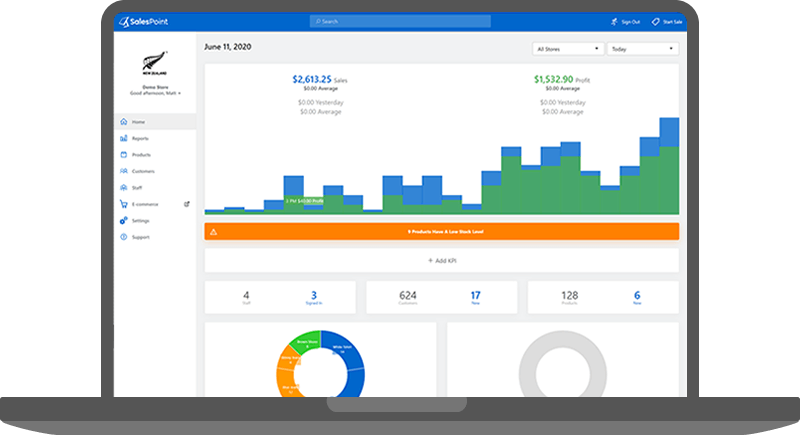
Task: Expand the user menu beside 'Good afternoon, Matt'
Action: click(x=180, y=93)
